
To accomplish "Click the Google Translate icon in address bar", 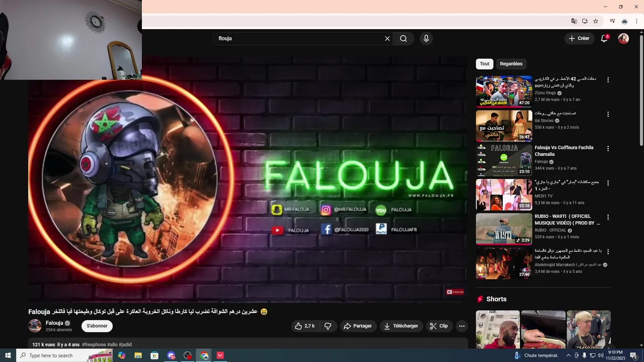I will point(574,21).
